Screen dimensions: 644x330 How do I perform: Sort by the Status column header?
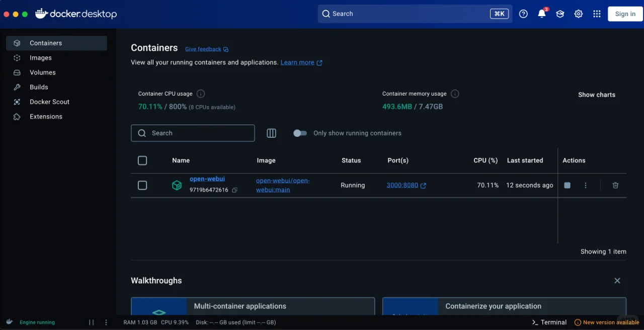pyautogui.click(x=351, y=160)
